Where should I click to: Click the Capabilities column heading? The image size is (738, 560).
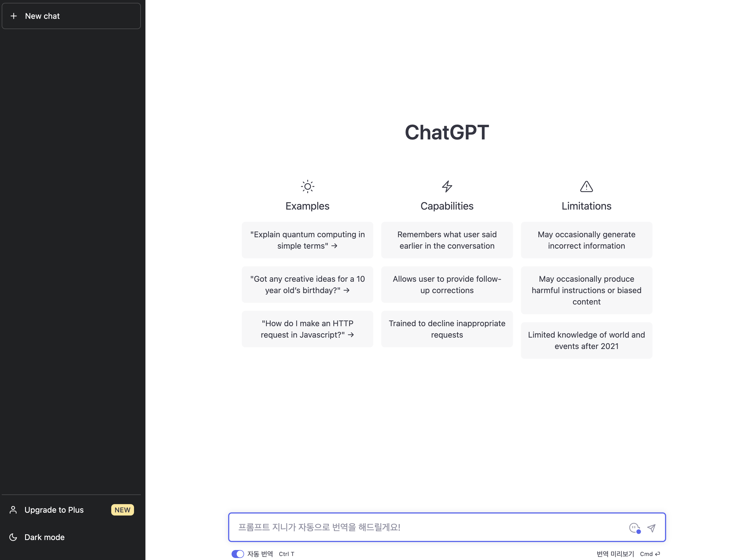tap(447, 206)
